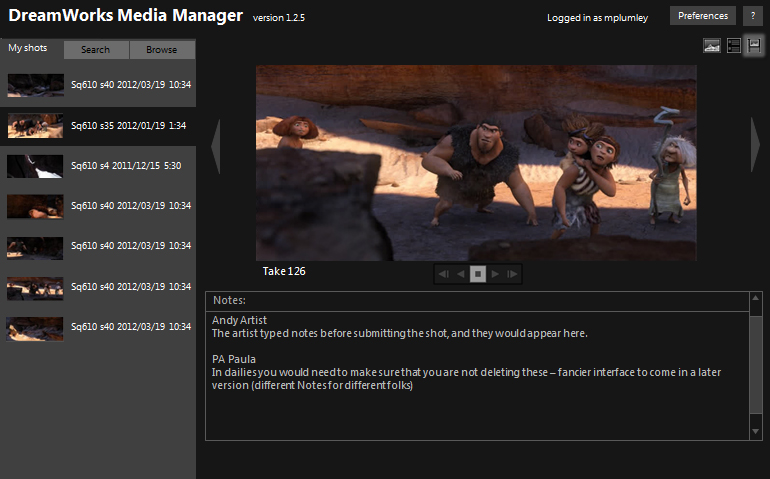Stop playback with the square stop button

[x=478, y=274]
